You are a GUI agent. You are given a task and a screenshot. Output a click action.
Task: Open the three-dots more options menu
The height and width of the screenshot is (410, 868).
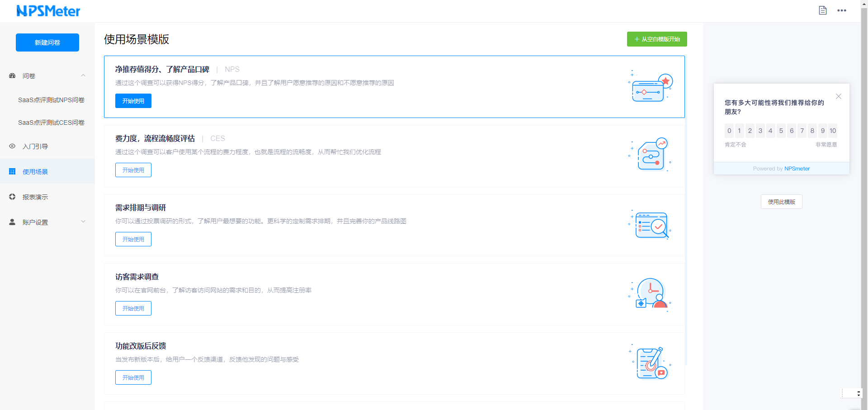[x=841, y=10]
